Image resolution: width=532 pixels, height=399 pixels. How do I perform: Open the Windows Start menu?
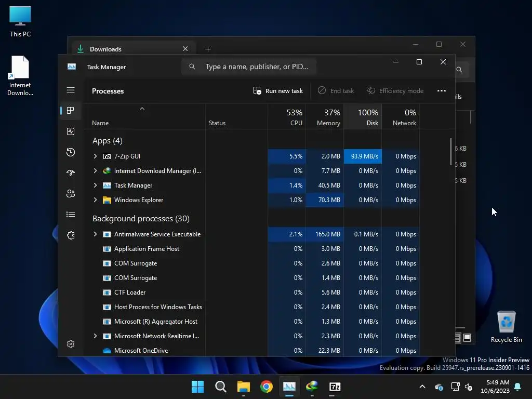click(197, 387)
